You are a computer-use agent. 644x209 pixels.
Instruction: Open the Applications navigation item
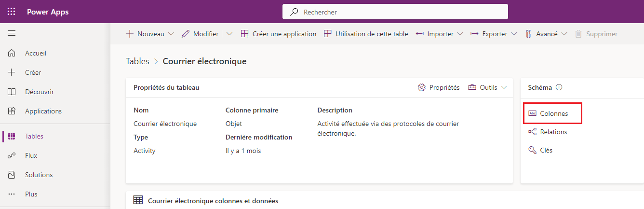click(55, 111)
